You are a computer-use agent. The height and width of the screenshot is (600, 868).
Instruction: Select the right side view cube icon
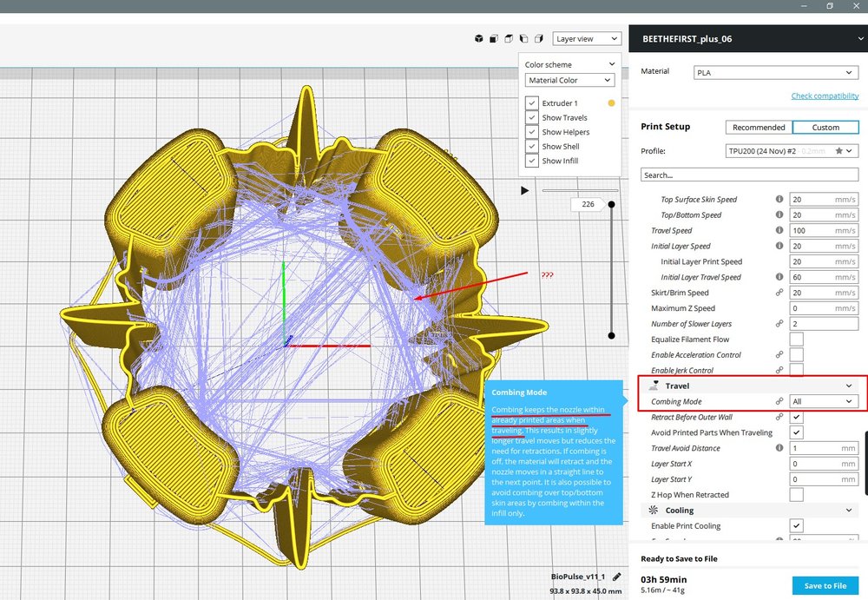coord(539,39)
